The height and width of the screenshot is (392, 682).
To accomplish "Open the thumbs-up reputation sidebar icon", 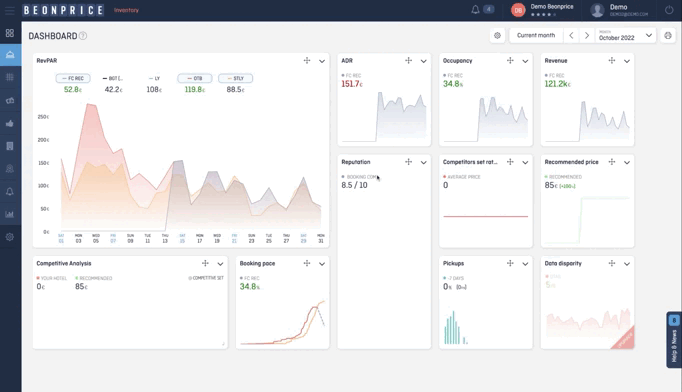I will tap(10, 124).
